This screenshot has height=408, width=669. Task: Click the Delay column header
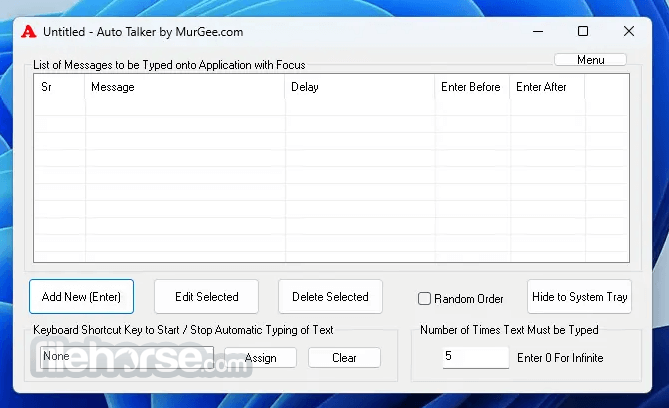[x=360, y=87]
